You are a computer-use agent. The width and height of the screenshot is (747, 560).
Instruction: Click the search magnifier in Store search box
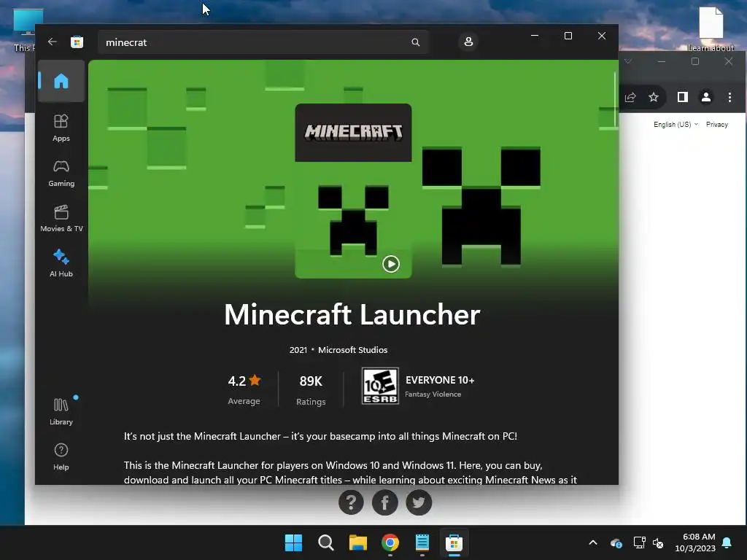pyautogui.click(x=415, y=42)
